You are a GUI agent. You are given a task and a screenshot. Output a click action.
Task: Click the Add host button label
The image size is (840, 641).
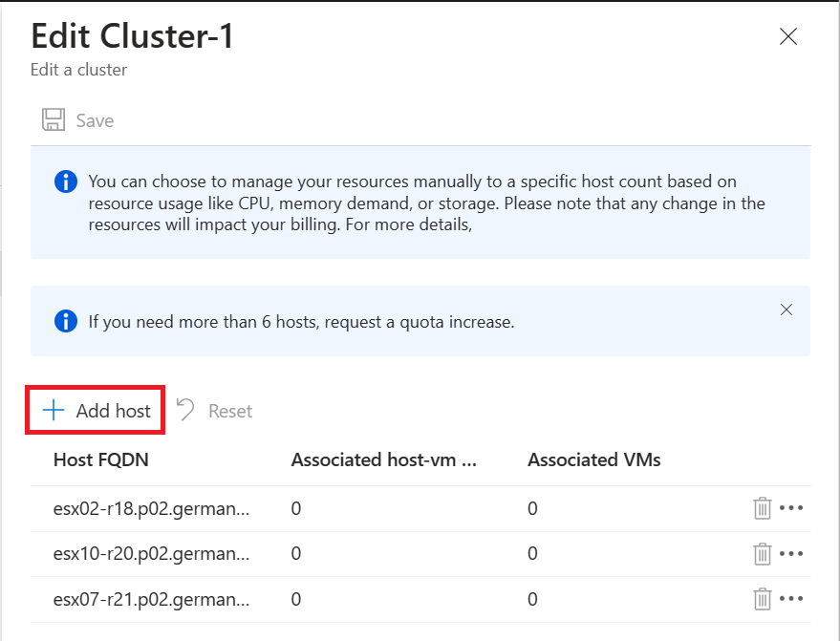[114, 411]
